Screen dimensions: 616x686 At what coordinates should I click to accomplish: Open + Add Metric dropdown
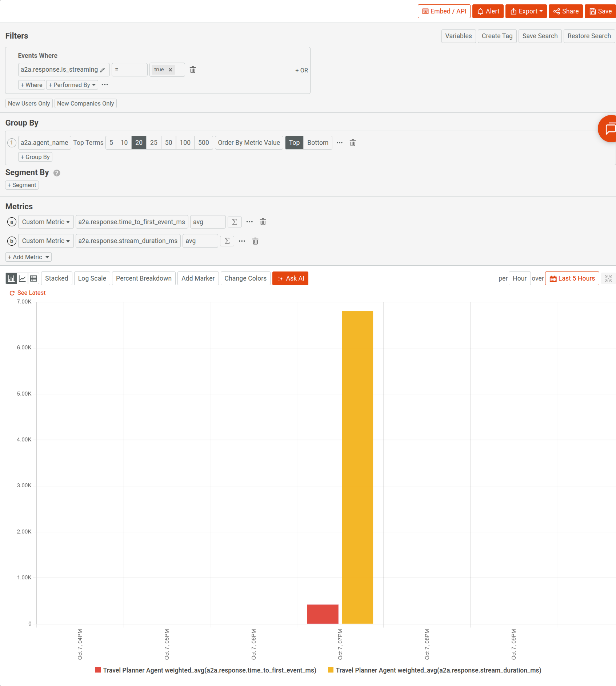(28, 257)
